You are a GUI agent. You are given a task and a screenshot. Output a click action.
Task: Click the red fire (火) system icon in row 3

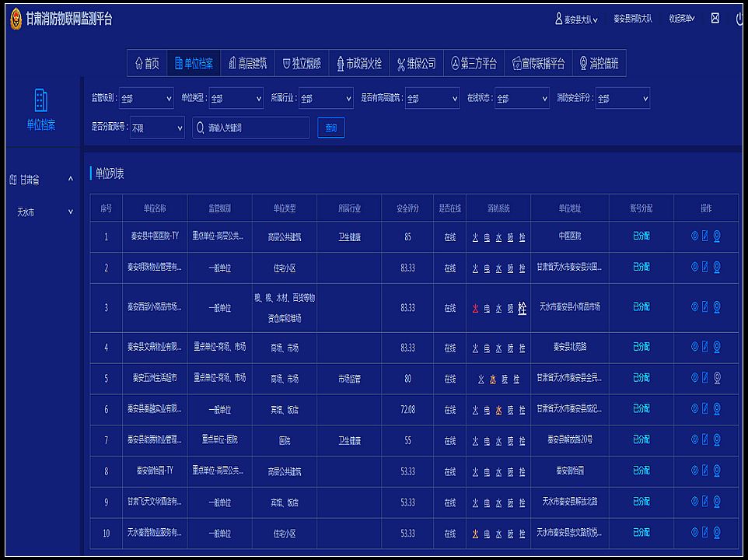475,308
